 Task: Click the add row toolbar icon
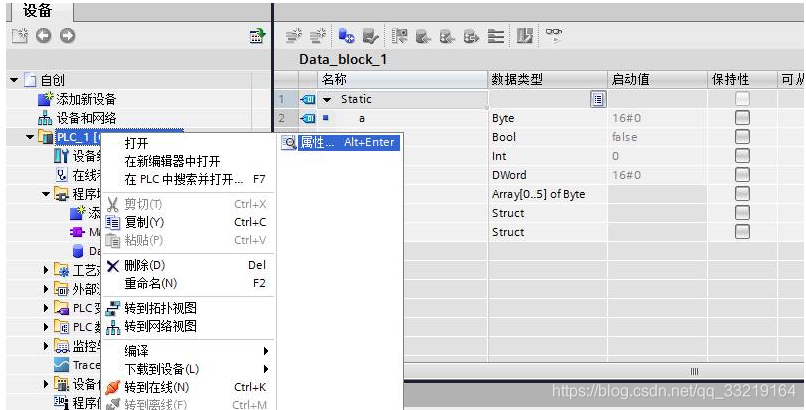coord(318,36)
